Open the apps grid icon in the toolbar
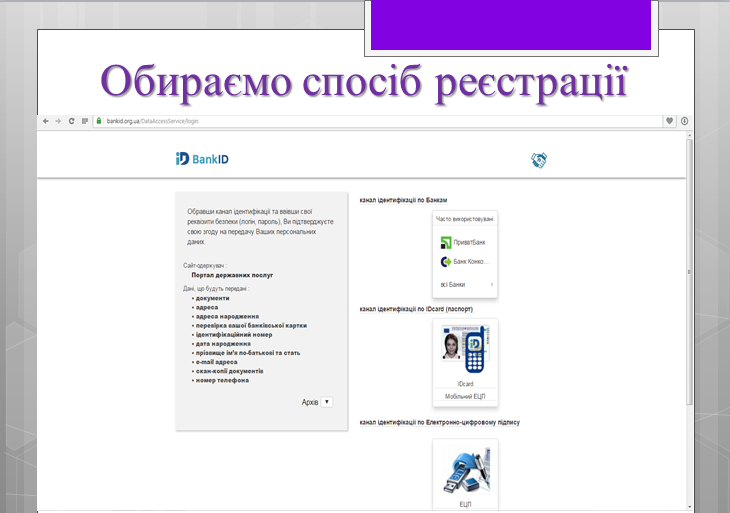 85,121
